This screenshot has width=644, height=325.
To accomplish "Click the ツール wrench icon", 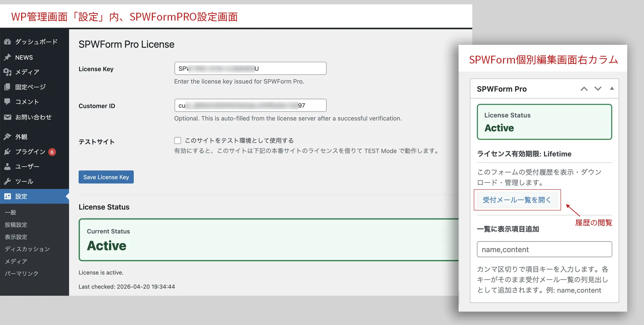I will pos(7,181).
